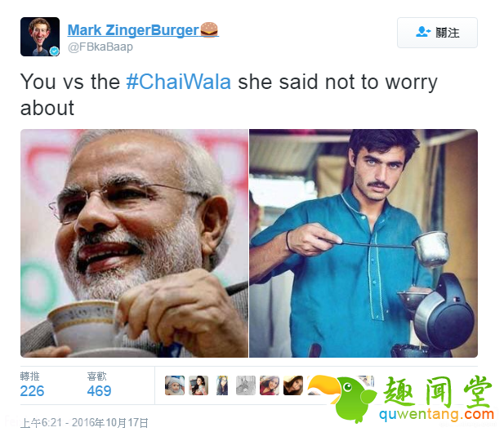Enlarge the right photo of the tea seller
The width and height of the screenshot is (504, 432).
click(364, 243)
